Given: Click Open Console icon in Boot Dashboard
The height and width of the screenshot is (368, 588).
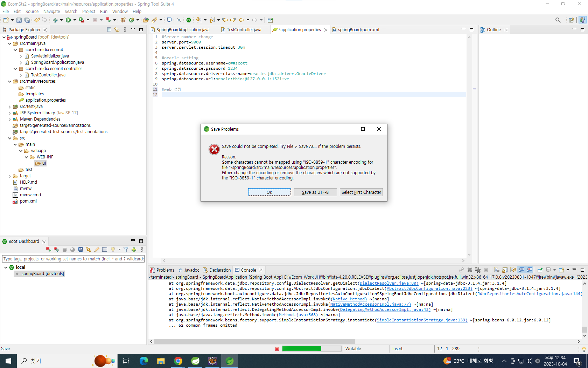Looking at the screenshot, I should coord(80,250).
